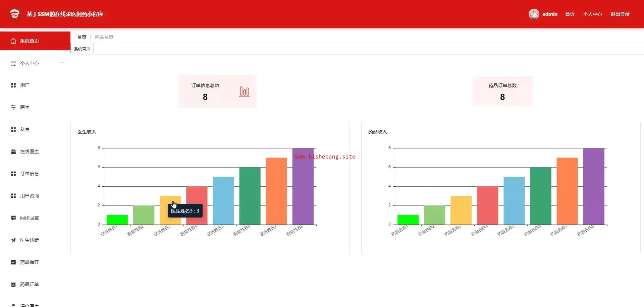644x307 pixels.
Task: Click the dark green 医生姓名6 bar
Action: [250, 196]
